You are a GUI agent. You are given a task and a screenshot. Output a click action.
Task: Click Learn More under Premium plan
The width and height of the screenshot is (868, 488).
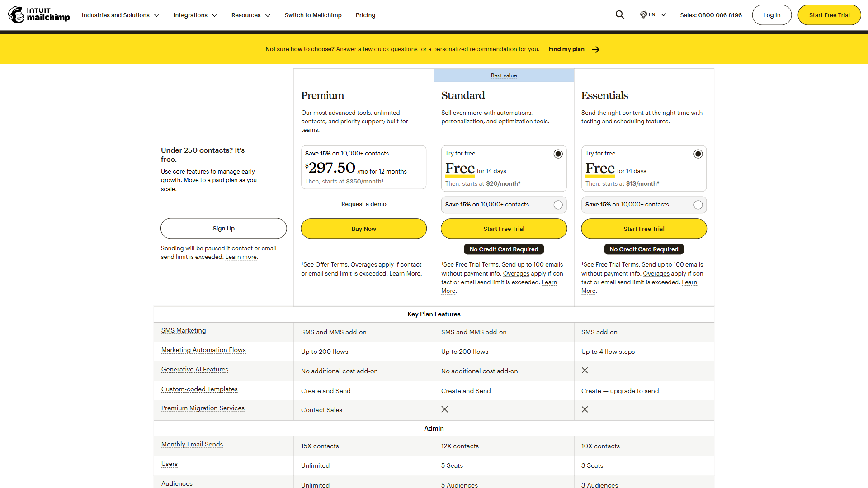tap(405, 274)
